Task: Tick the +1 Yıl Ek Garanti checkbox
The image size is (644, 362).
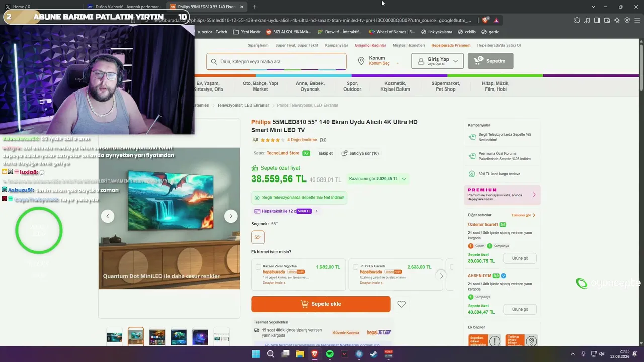Action: pyautogui.click(x=355, y=267)
